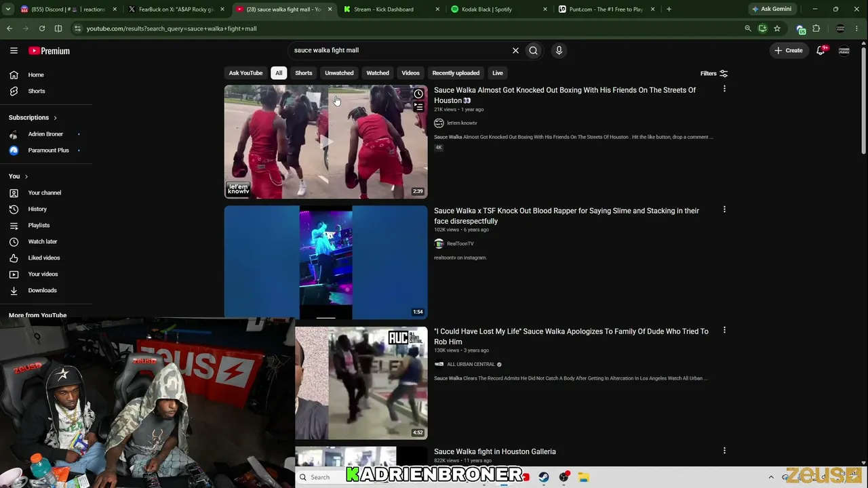Click the install app icon in address bar
The width and height of the screenshot is (868, 488).
click(x=763, y=28)
